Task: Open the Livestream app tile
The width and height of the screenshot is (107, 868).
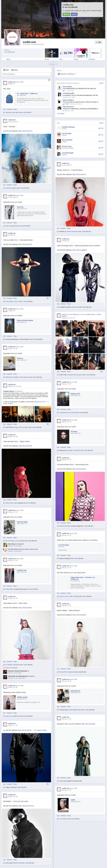Action: point(95,53)
